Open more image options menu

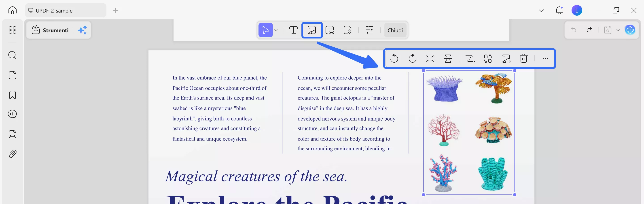click(x=546, y=59)
